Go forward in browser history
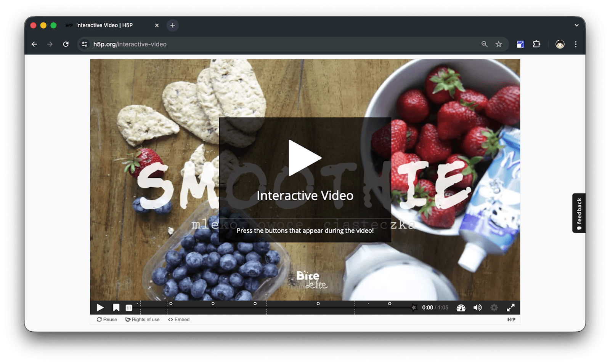This screenshot has height=364, width=610. [50, 44]
